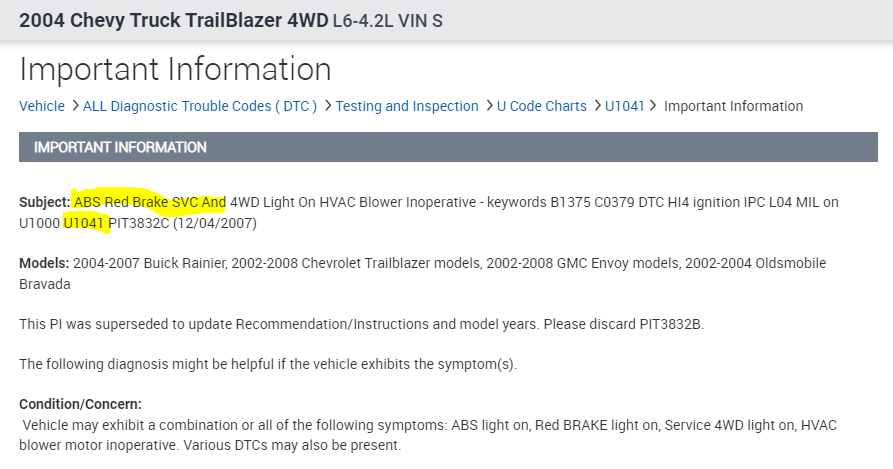The image size is (893, 469).
Task: Open ALL Diagnostic Trouble Codes ( DTC ) link
Action: (200, 106)
